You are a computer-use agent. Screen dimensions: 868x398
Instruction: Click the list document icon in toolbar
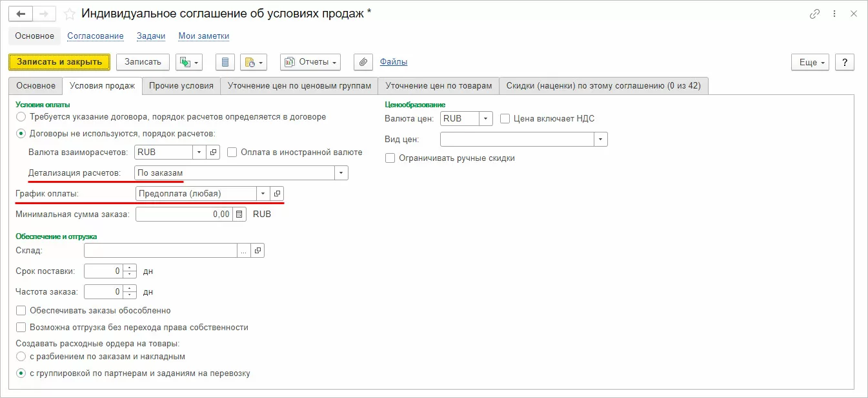[225, 62]
